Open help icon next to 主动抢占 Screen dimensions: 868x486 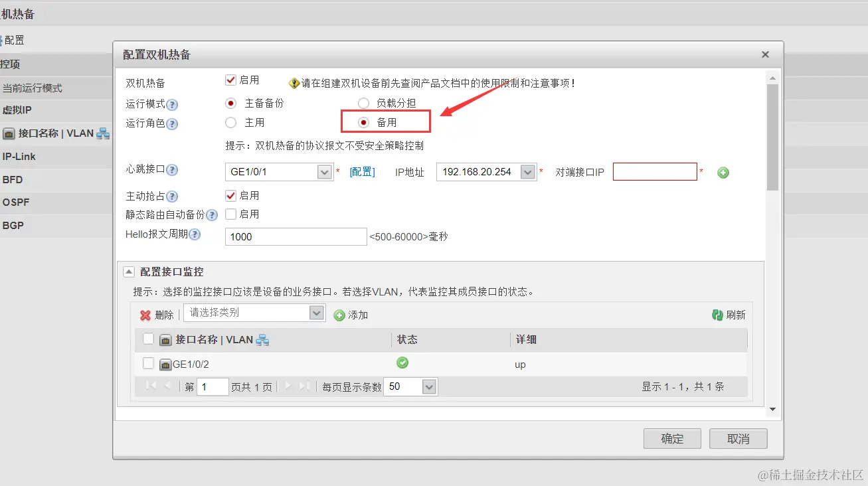click(172, 197)
